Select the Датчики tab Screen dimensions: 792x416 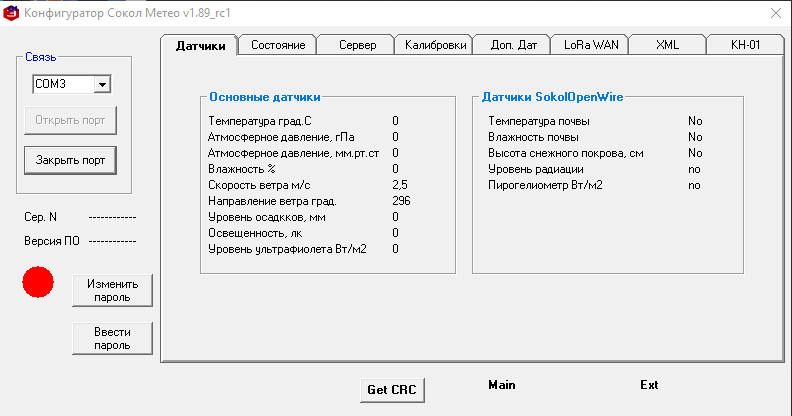[x=200, y=45]
